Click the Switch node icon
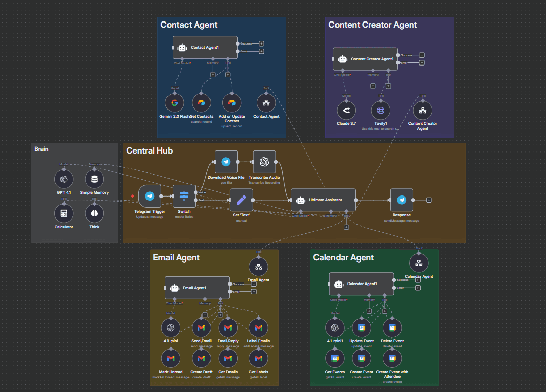Viewport: 546px width, 392px height. click(x=184, y=196)
